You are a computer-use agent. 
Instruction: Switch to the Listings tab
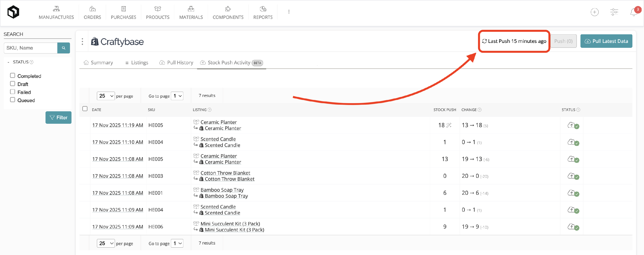click(x=137, y=63)
